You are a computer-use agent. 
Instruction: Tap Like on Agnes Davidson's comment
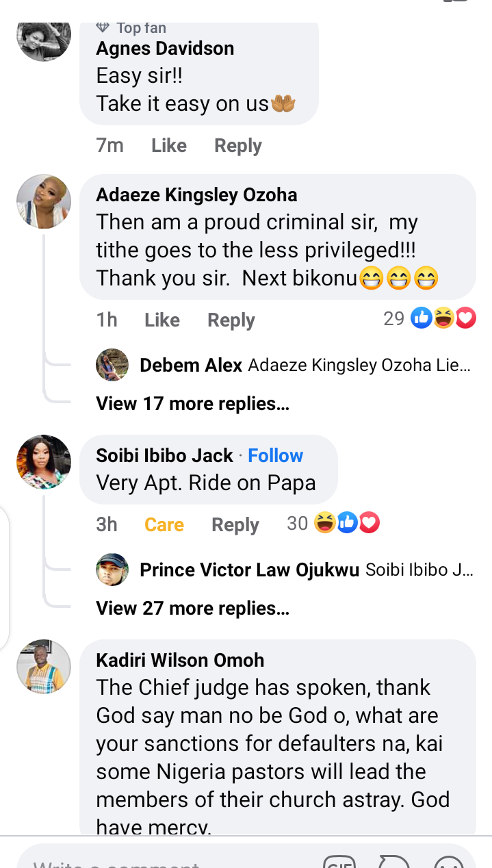tap(168, 145)
